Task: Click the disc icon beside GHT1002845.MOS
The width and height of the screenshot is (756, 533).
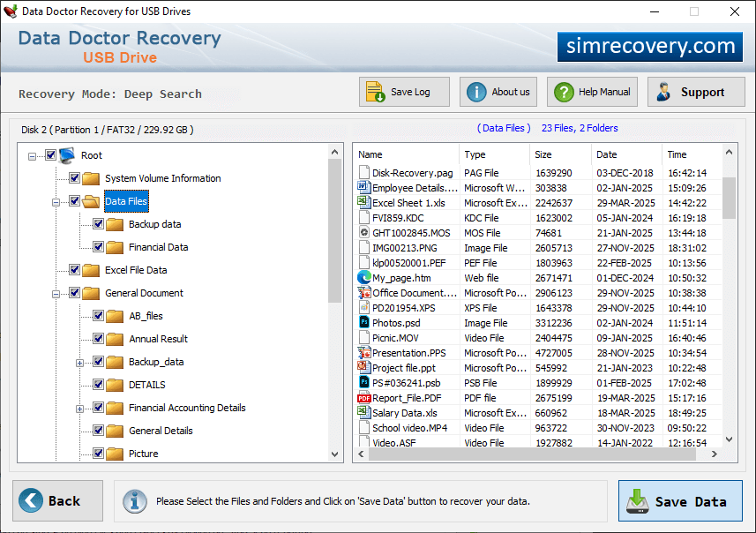Action: click(x=364, y=232)
